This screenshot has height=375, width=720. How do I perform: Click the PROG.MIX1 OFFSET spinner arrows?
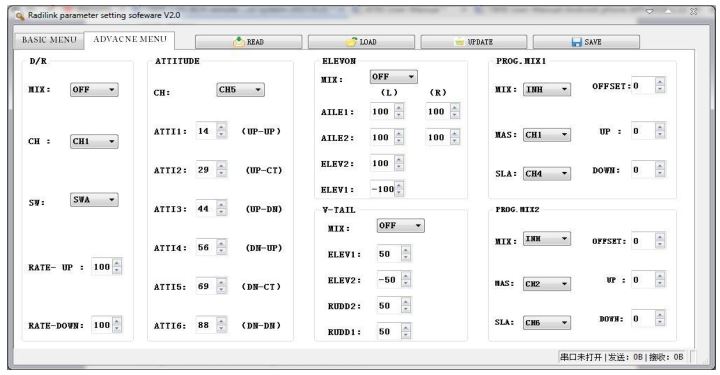660,85
